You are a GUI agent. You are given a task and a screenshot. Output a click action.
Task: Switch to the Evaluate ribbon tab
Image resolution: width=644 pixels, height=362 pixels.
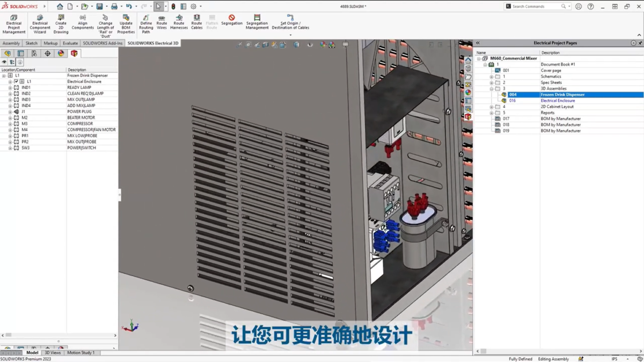pyautogui.click(x=70, y=43)
